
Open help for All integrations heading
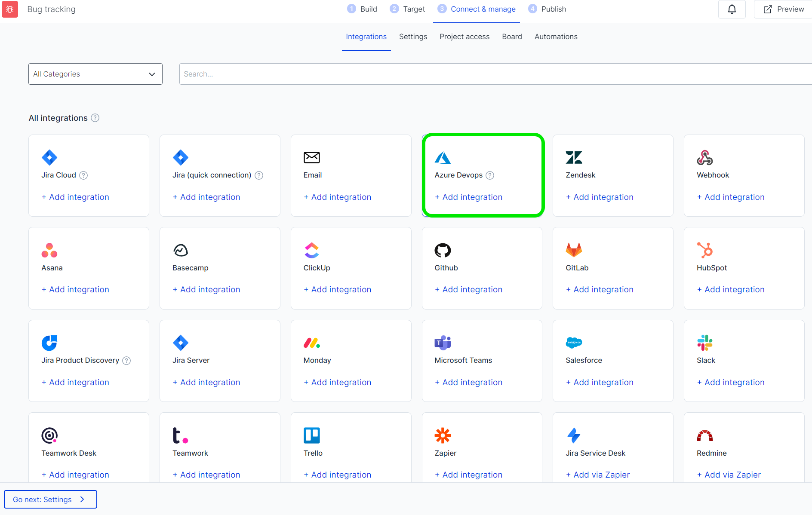coord(95,118)
